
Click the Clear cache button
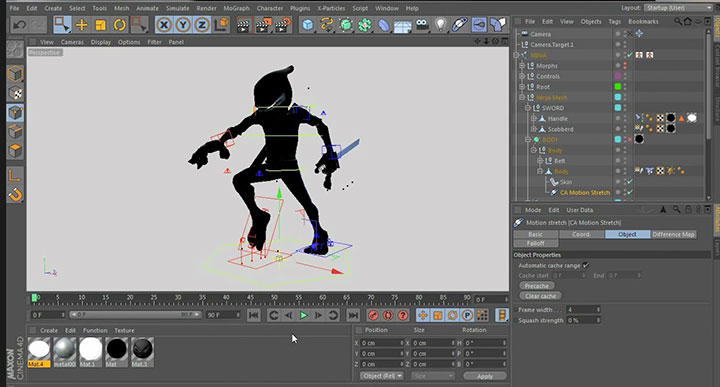540,296
